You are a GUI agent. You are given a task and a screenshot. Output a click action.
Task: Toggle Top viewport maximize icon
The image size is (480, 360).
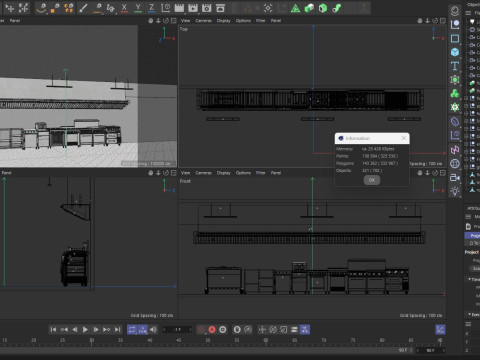click(x=443, y=21)
